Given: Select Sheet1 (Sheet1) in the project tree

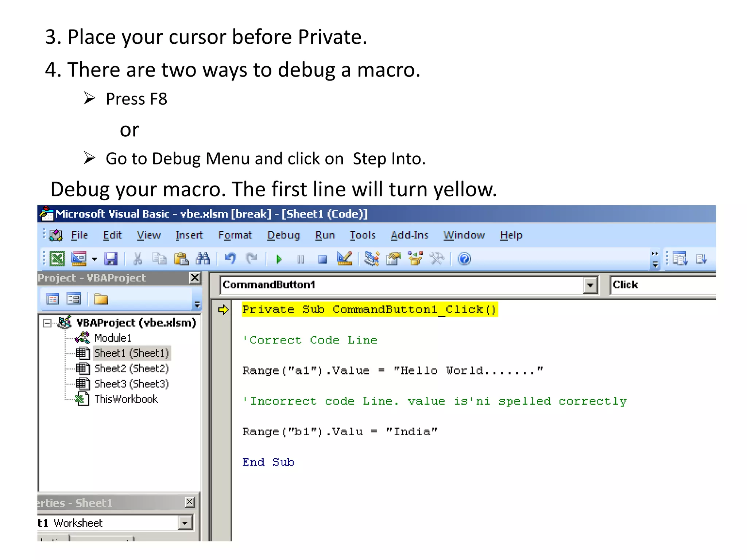Looking at the screenshot, I should 132,353.
